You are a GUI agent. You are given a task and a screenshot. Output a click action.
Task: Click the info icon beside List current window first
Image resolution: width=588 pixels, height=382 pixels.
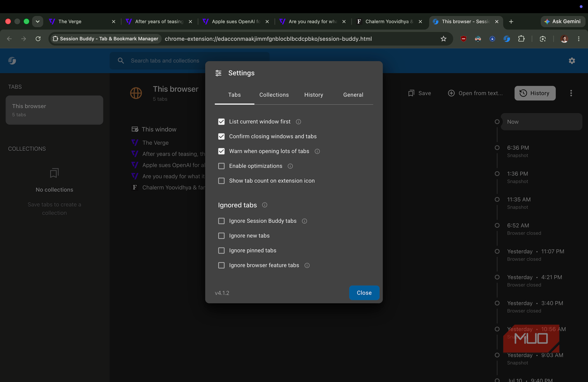click(299, 122)
